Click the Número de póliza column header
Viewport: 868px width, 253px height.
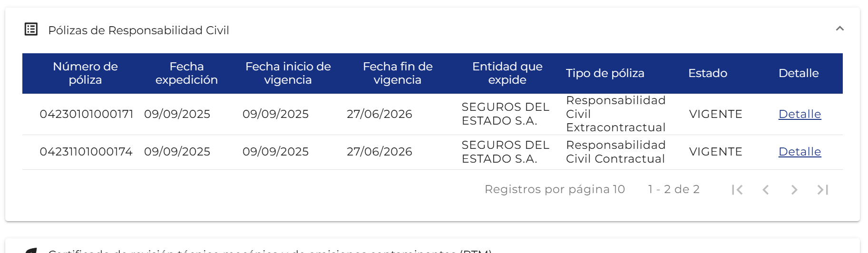[85, 73]
